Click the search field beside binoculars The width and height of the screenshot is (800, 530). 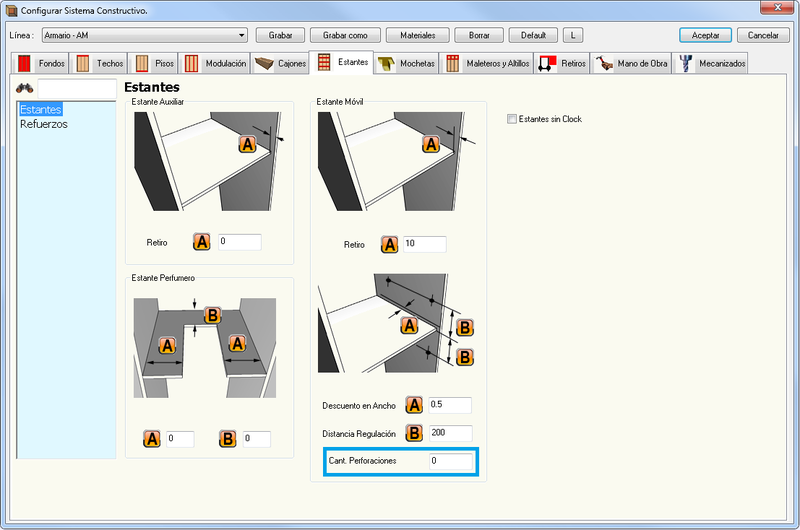(x=77, y=88)
